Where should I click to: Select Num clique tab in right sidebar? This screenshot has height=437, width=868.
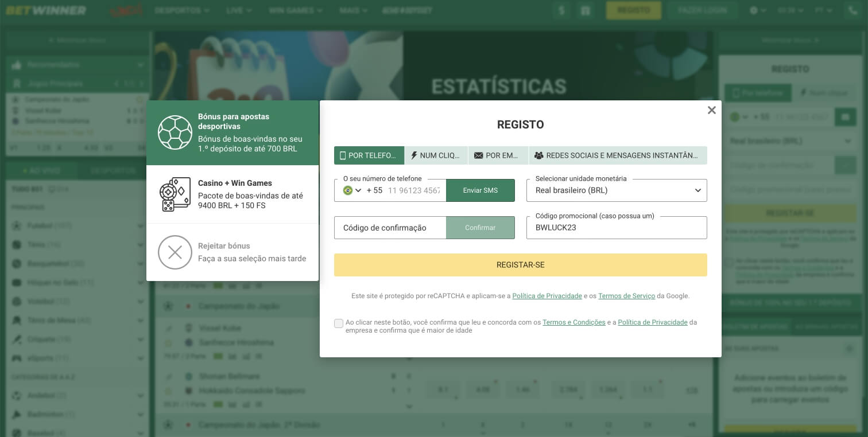click(x=824, y=92)
